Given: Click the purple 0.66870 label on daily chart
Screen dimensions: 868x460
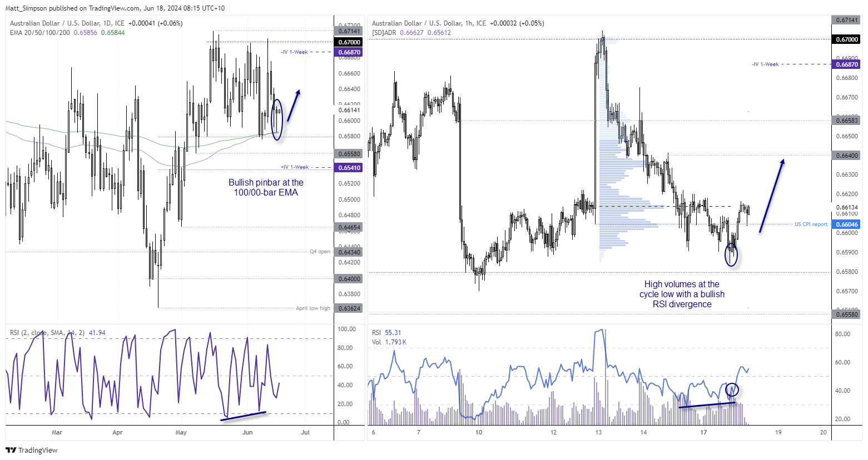Looking at the screenshot, I should coord(349,52).
